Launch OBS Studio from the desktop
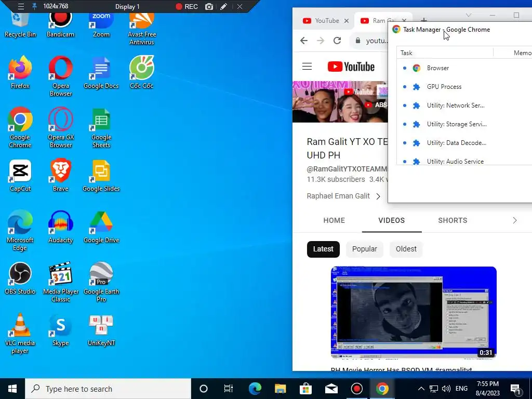Image resolution: width=532 pixels, height=399 pixels. 20,278
